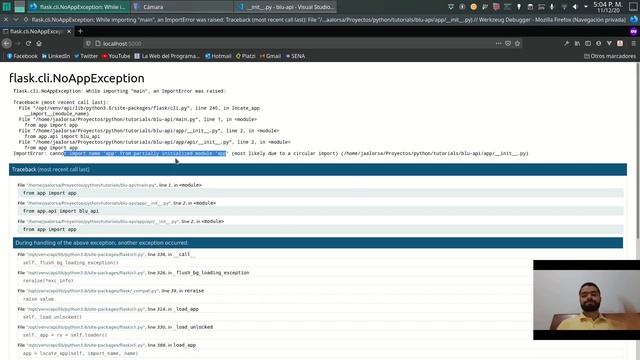Open the green application launcher menu icon
Viewport: 640px width, 360px height.
(x=7, y=7)
